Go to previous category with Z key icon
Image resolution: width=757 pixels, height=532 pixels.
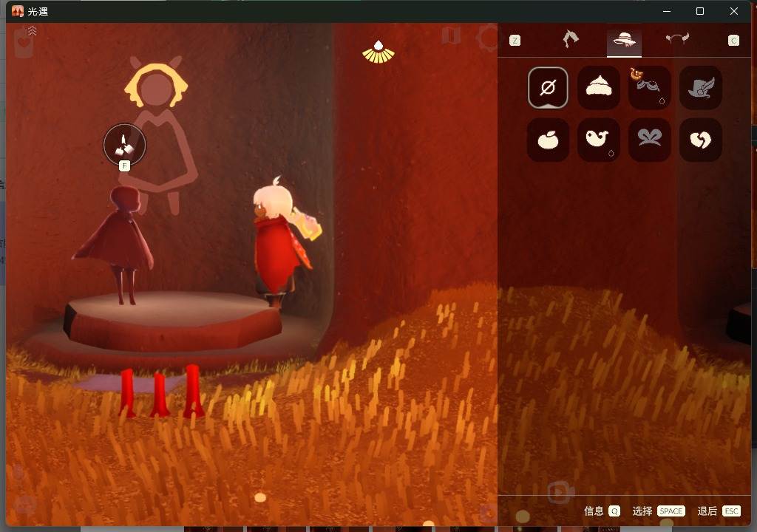[515, 41]
